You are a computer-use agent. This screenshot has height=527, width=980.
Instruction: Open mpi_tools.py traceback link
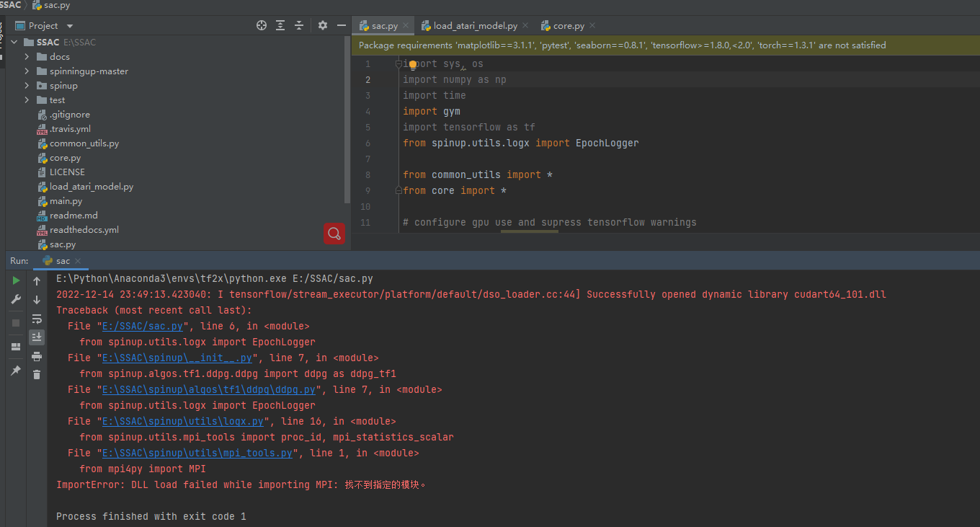[197, 453]
